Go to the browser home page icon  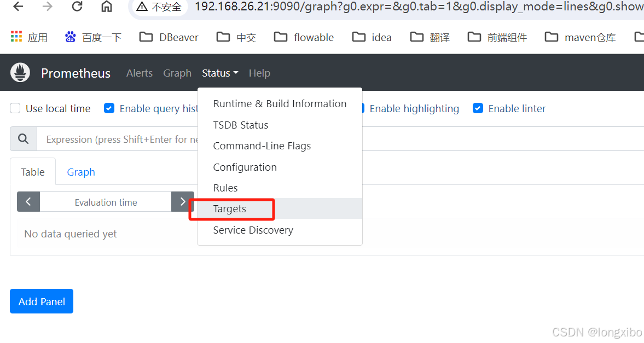tap(107, 7)
